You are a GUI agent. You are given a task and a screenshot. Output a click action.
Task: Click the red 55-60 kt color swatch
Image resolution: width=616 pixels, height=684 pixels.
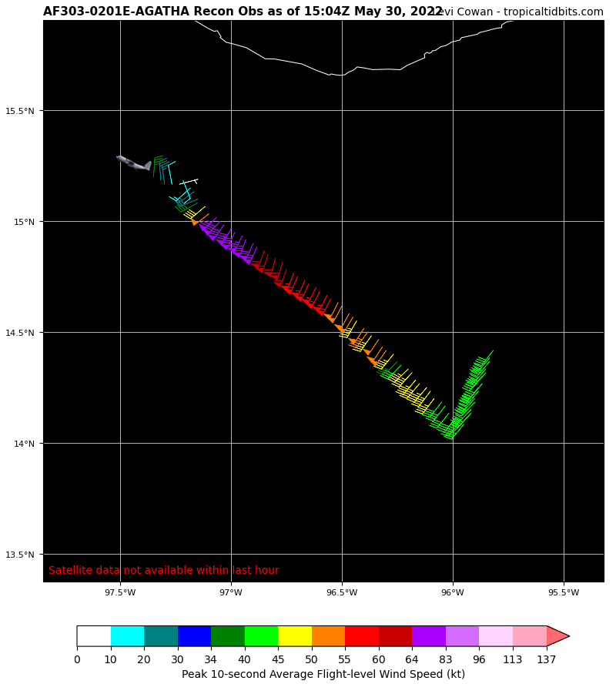362,635
